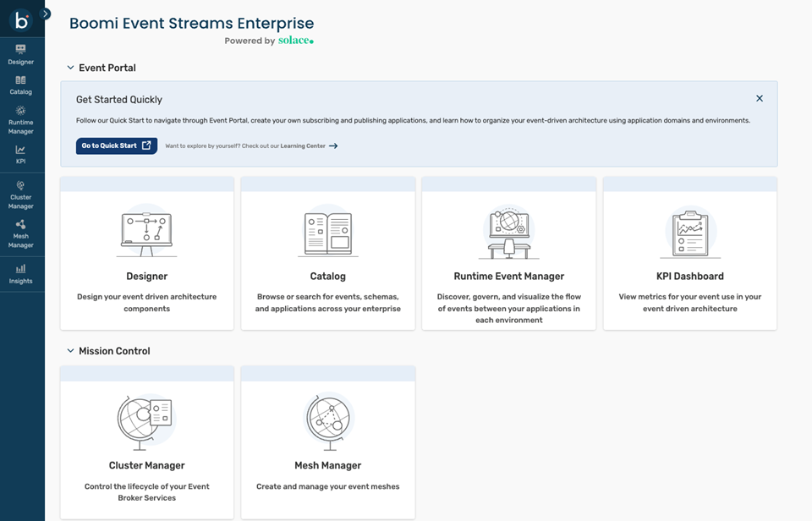Open Catalog in the sidebar navigation
Image resolution: width=812 pixels, height=521 pixels.
(x=21, y=85)
